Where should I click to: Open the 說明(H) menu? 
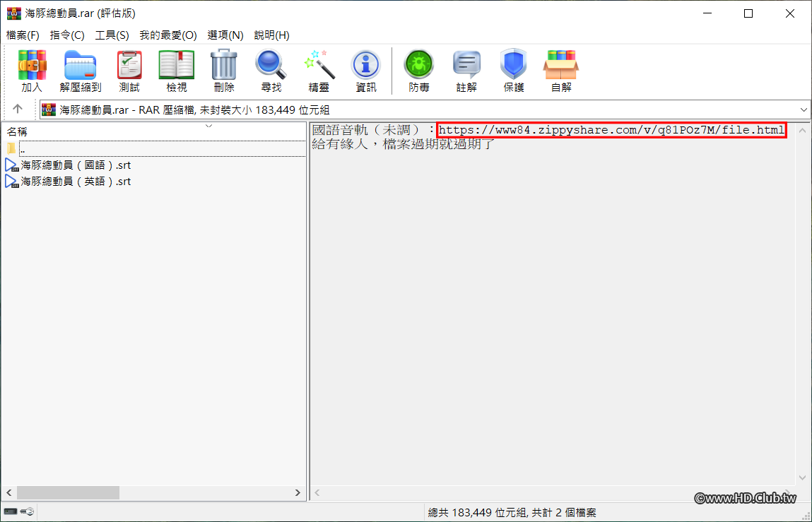coord(272,35)
